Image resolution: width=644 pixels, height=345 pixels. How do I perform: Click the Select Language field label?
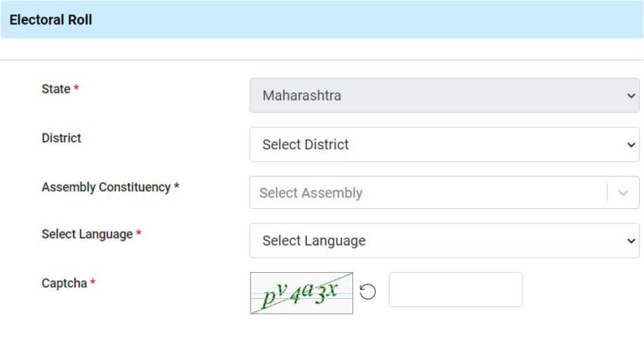86,234
